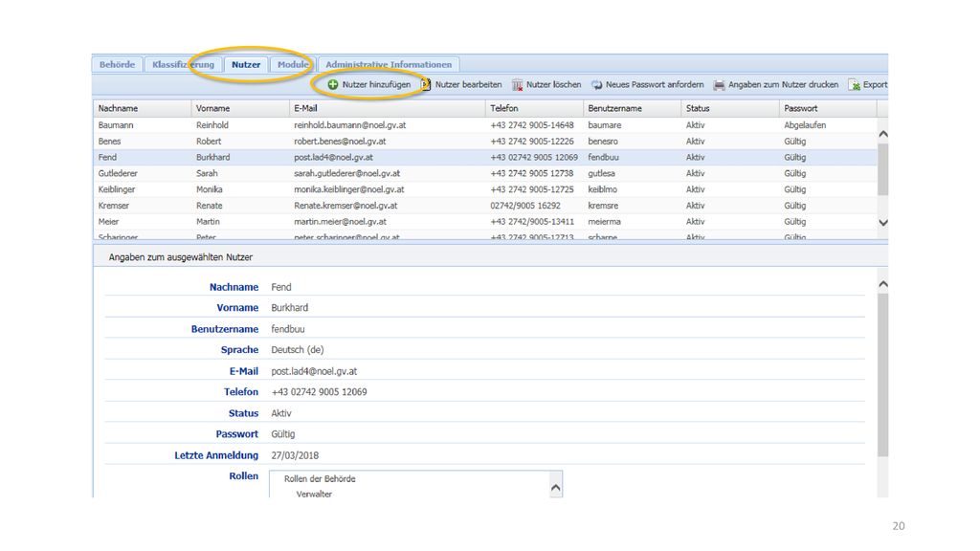Click email monika.keiblinger@noel.gv.at cell

coord(348,189)
